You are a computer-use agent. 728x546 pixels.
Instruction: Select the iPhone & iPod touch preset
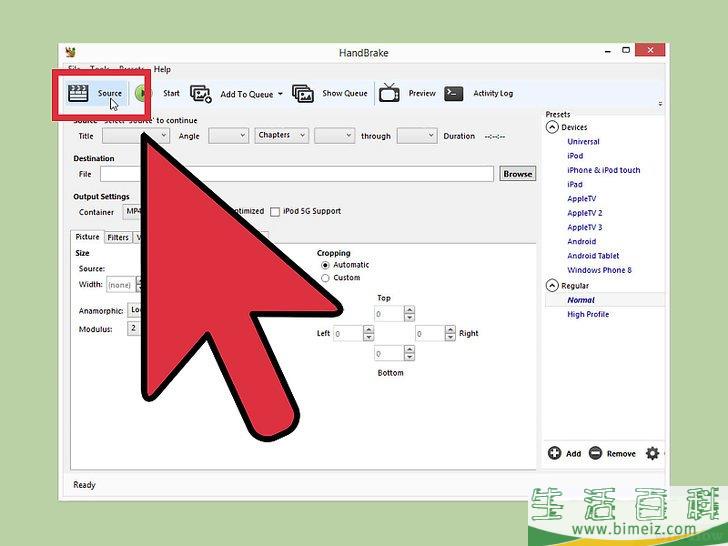point(603,170)
